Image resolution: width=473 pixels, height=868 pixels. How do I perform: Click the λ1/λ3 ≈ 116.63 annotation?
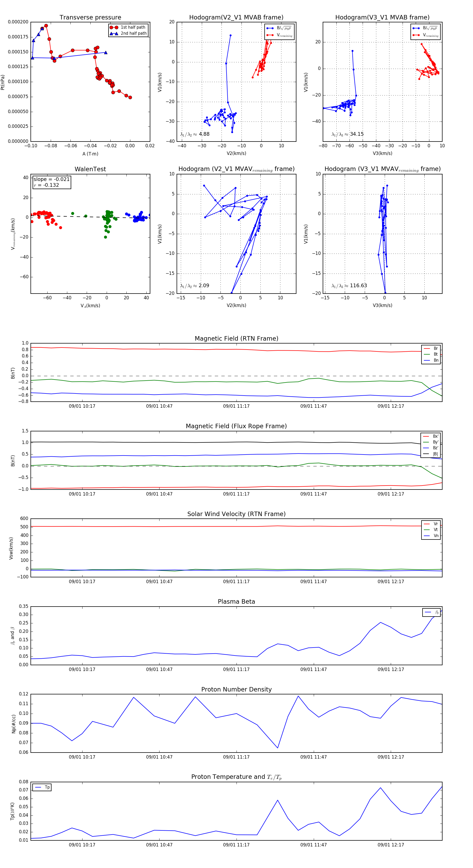point(349,286)
